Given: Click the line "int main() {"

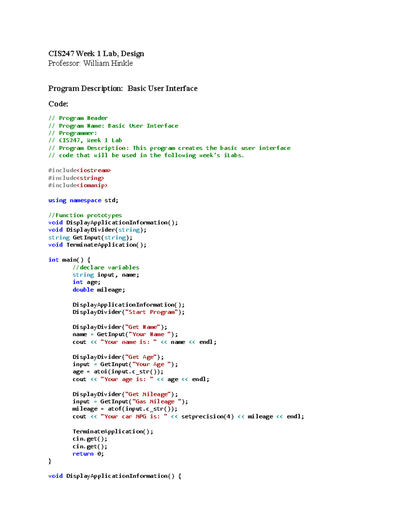Looking at the screenshot, I should pyautogui.click(x=69, y=260).
